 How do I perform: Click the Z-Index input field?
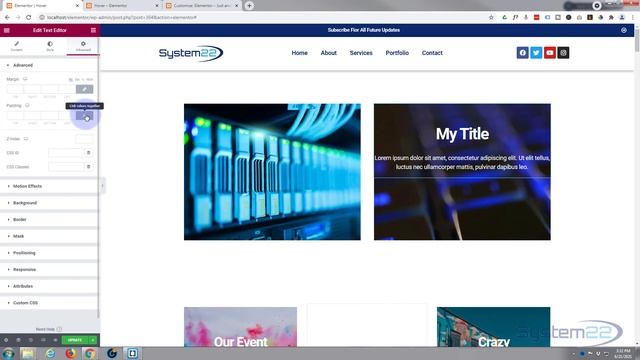coord(84,139)
